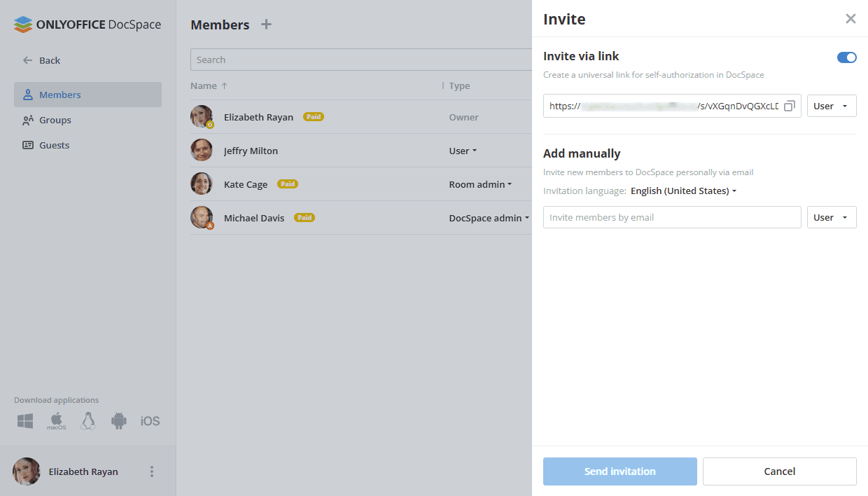Open the link's User role dropdown
868x496 pixels.
[x=832, y=106]
